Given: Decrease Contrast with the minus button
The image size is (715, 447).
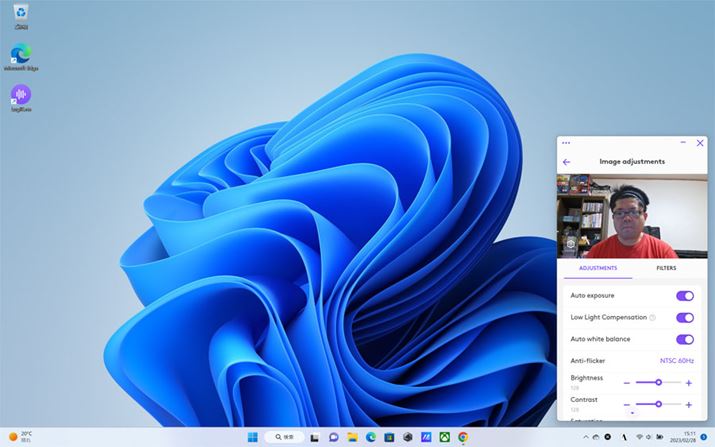Looking at the screenshot, I should click(x=627, y=404).
